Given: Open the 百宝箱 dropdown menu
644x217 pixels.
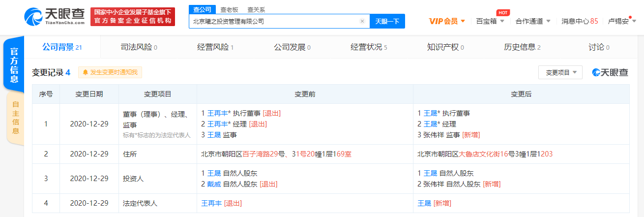Looking at the screenshot, I should tap(490, 21).
